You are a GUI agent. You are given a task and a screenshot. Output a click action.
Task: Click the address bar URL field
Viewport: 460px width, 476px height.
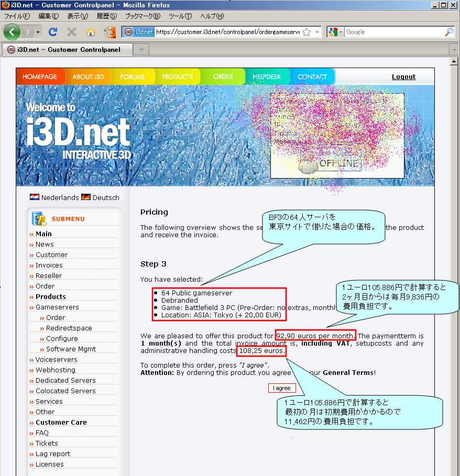[228, 32]
